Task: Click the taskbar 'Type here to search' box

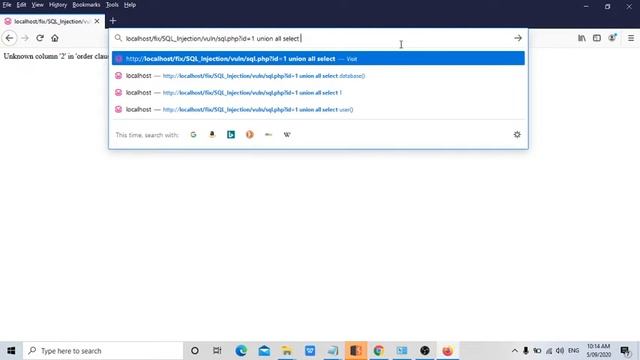Action: (102, 351)
